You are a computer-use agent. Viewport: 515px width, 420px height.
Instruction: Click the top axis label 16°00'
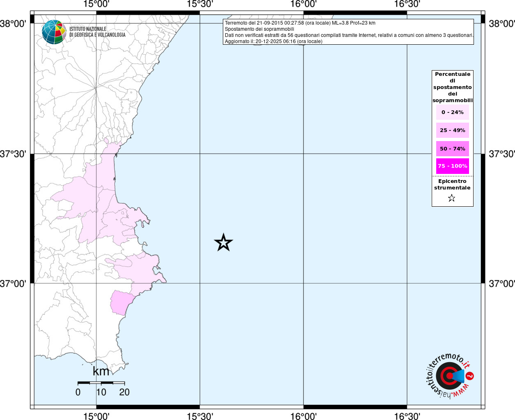click(304, 4)
